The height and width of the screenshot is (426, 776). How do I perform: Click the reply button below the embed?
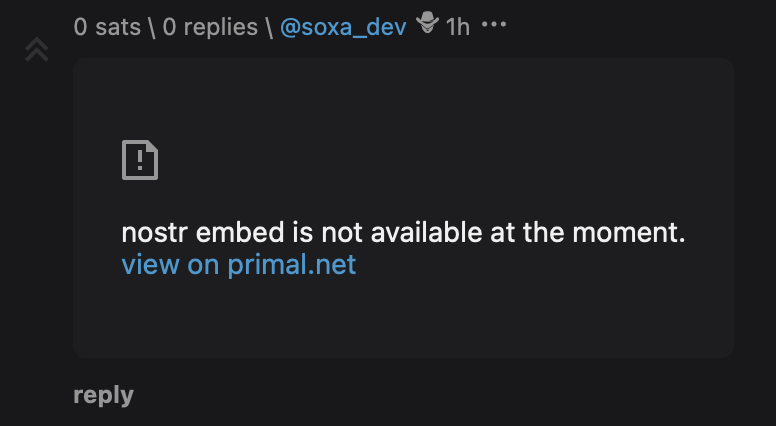[x=103, y=395]
